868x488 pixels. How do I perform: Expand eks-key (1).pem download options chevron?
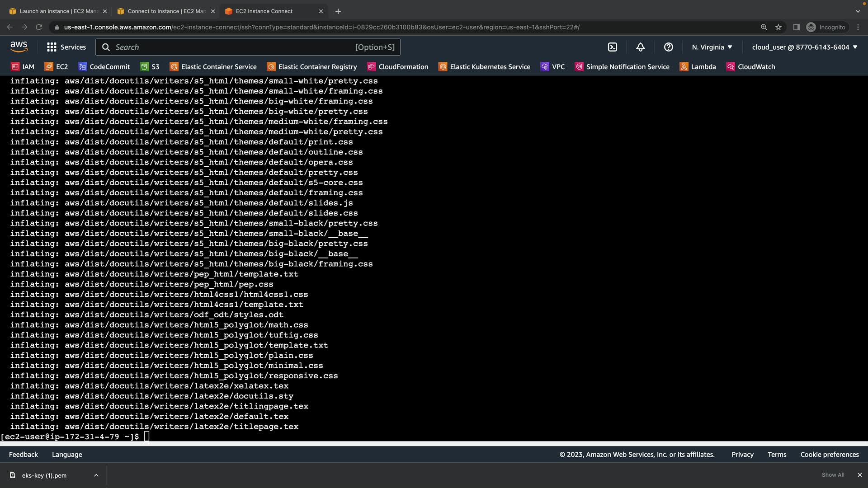click(x=96, y=475)
